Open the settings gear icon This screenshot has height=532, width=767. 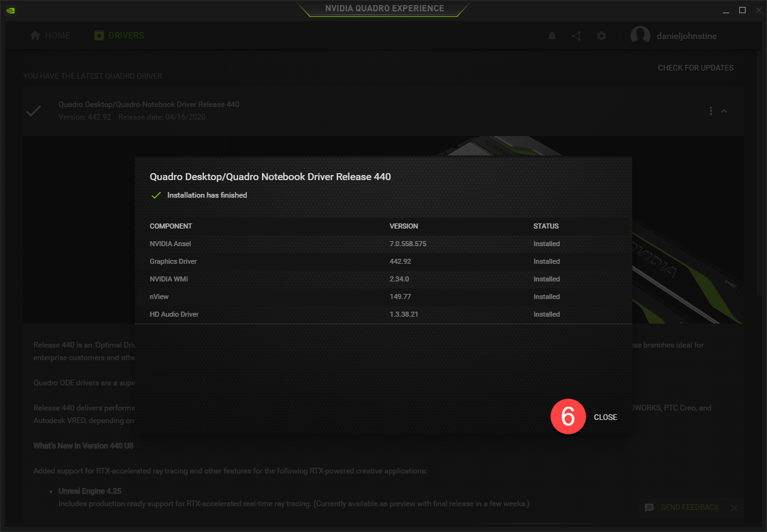601,36
